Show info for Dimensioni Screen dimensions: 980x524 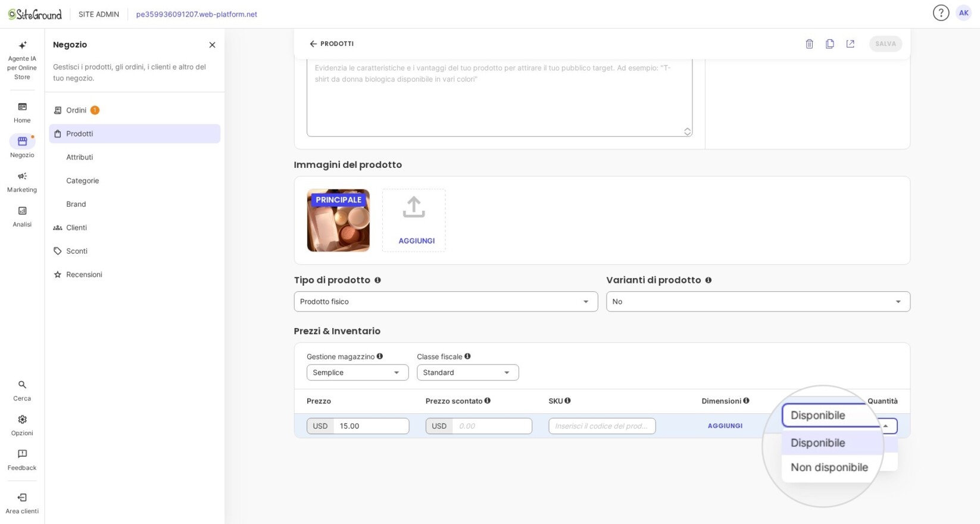pyautogui.click(x=746, y=401)
